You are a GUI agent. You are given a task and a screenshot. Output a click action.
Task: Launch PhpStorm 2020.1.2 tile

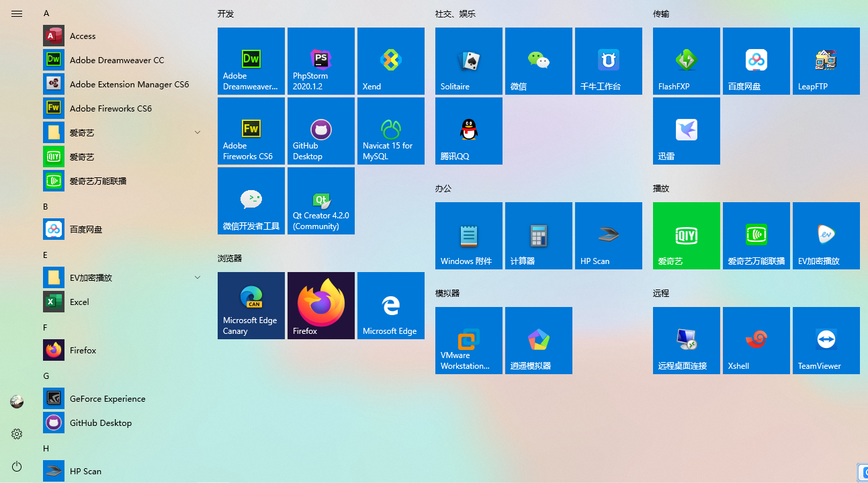(x=321, y=61)
